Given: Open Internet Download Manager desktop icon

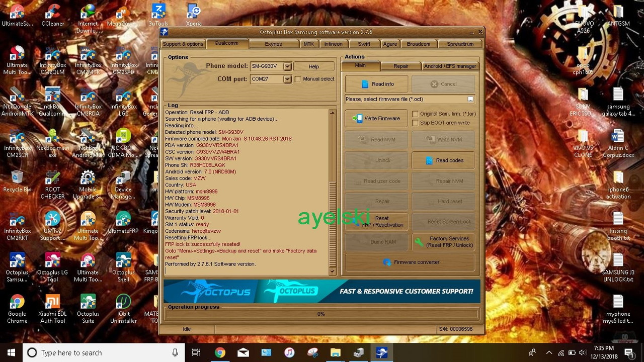Looking at the screenshot, I should pos(88,19).
